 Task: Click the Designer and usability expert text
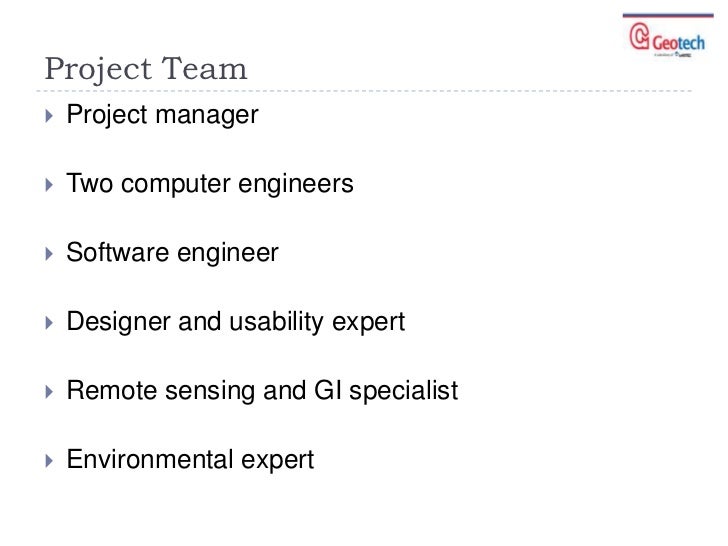(x=236, y=322)
